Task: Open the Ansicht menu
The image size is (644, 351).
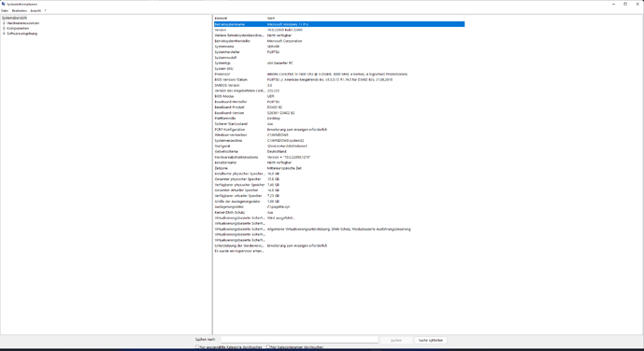Action: click(36, 10)
